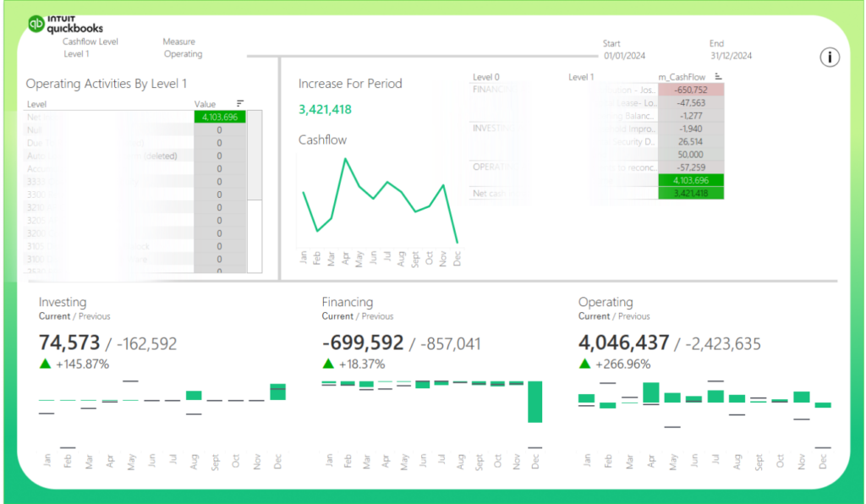Click the Financing chart title

[348, 302]
